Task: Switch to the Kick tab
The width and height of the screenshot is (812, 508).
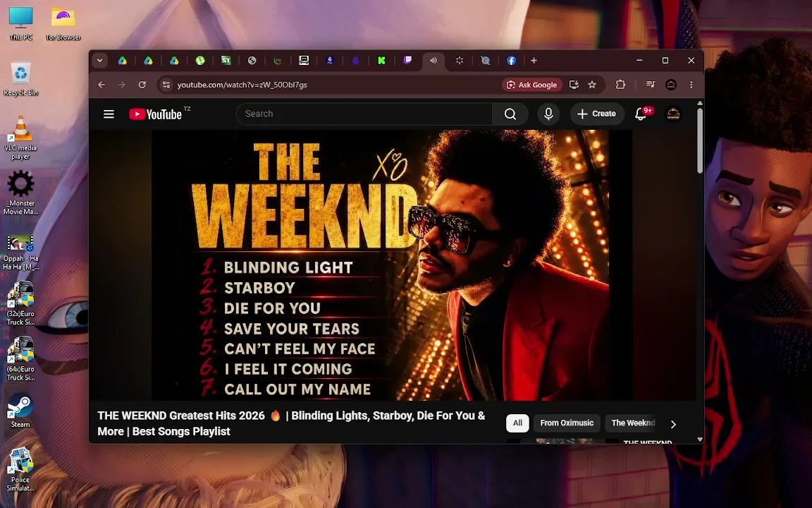Action: (x=381, y=61)
